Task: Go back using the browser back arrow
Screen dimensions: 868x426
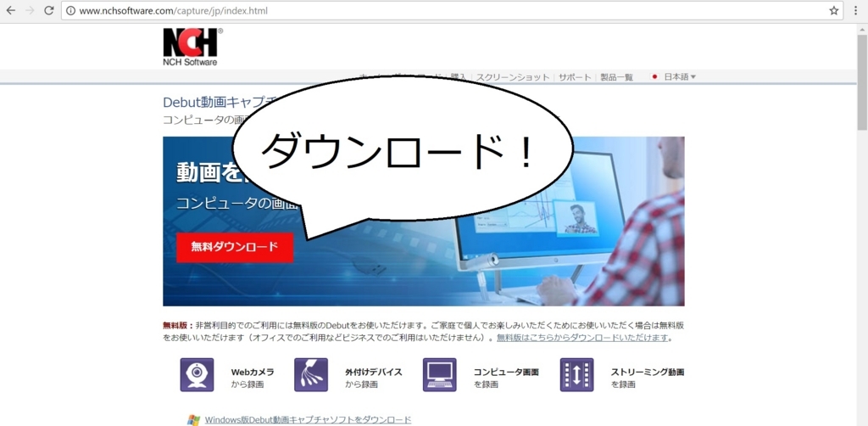Action: [10, 10]
